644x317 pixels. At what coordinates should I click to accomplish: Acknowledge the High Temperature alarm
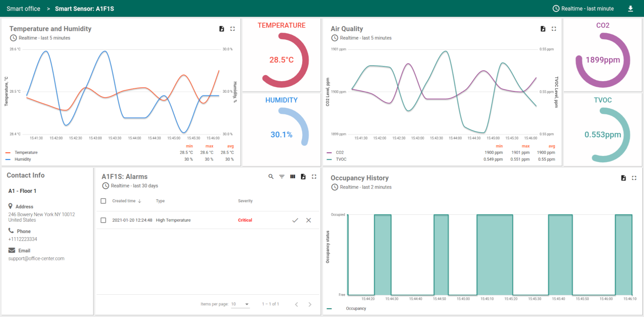[295, 220]
